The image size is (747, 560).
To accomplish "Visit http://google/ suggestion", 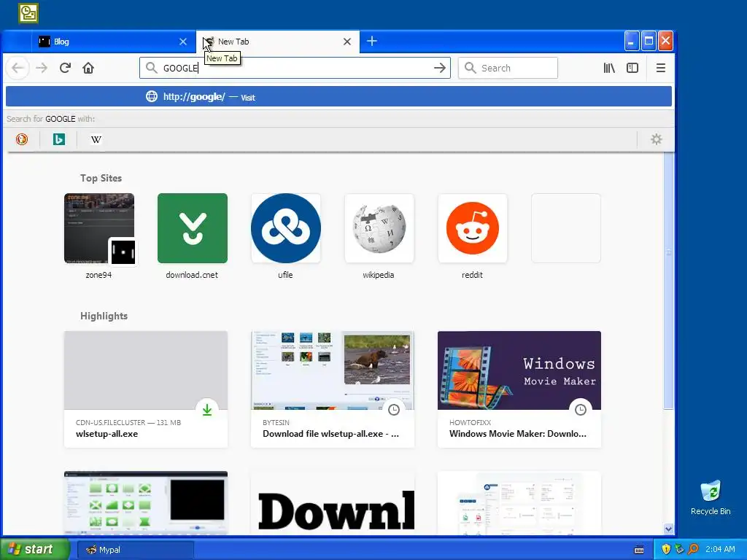I will tap(338, 97).
